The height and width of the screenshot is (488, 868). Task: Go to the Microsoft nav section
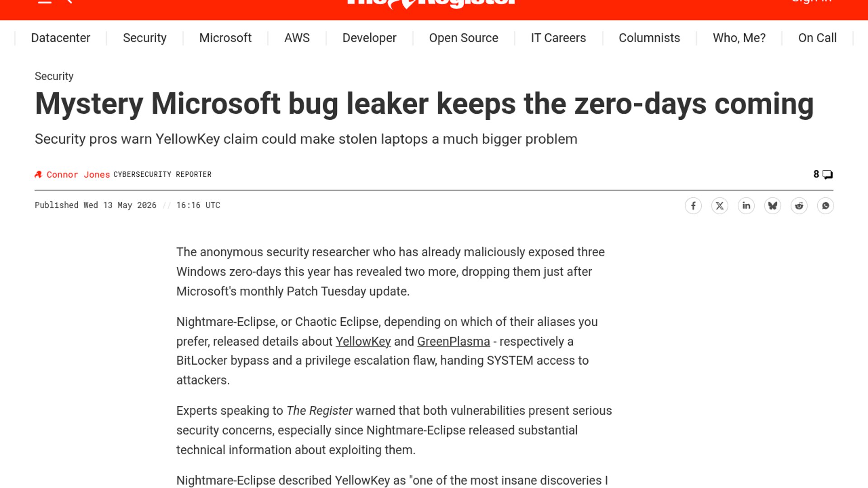pyautogui.click(x=225, y=38)
